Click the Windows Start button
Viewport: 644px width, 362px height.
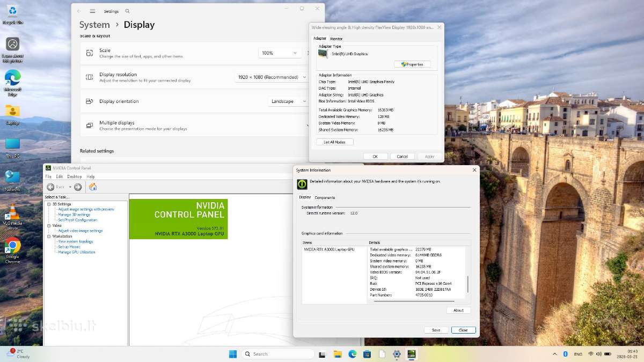233,354
